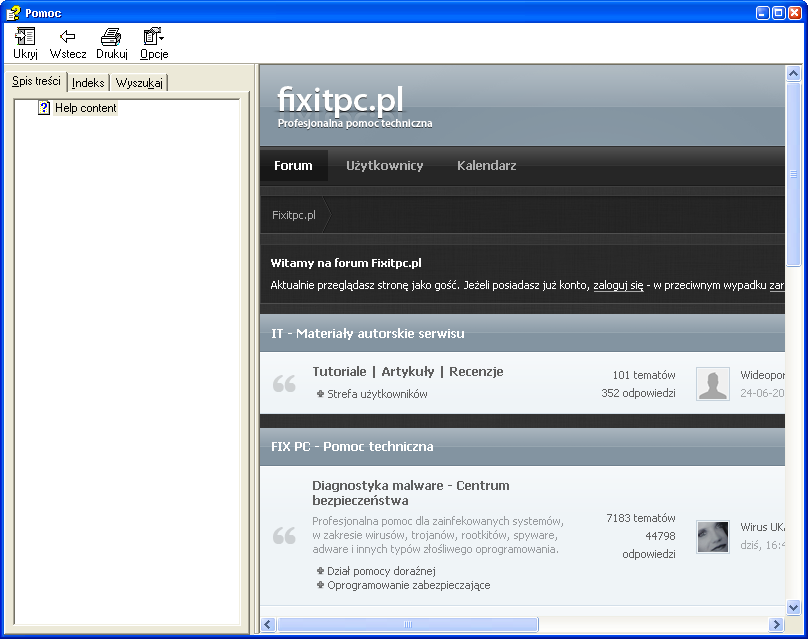Open the Diagnostyka malware - Centrum bezpieczeństwa forum
The width and height of the screenshot is (808, 639).
[x=411, y=493]
